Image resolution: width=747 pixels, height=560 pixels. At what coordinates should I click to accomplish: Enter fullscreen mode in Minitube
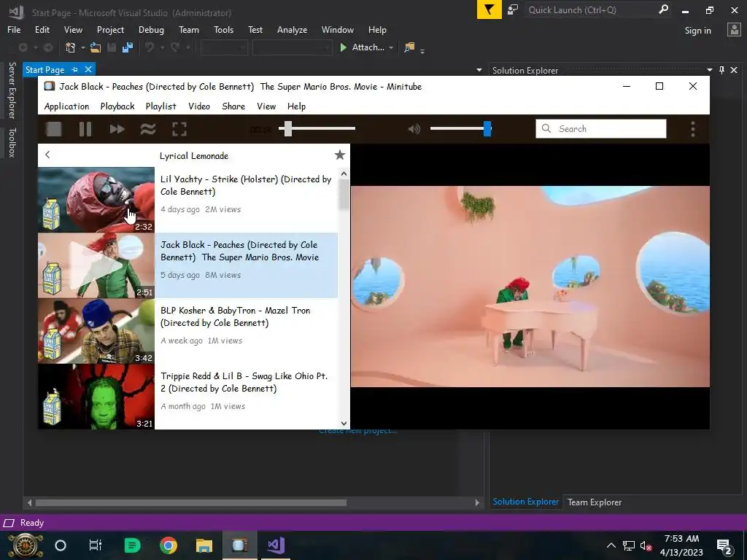click(x=179, y=129)
